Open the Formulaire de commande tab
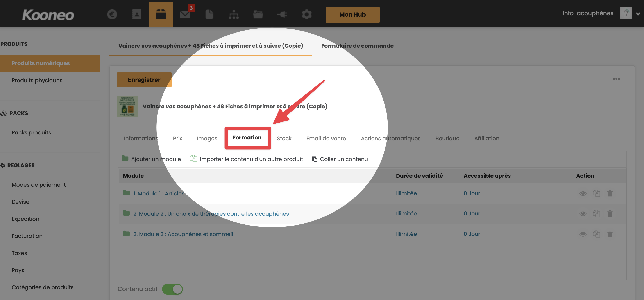Image resolution: width=644 pixels, height=300 pixels. (x=357, y=46)
